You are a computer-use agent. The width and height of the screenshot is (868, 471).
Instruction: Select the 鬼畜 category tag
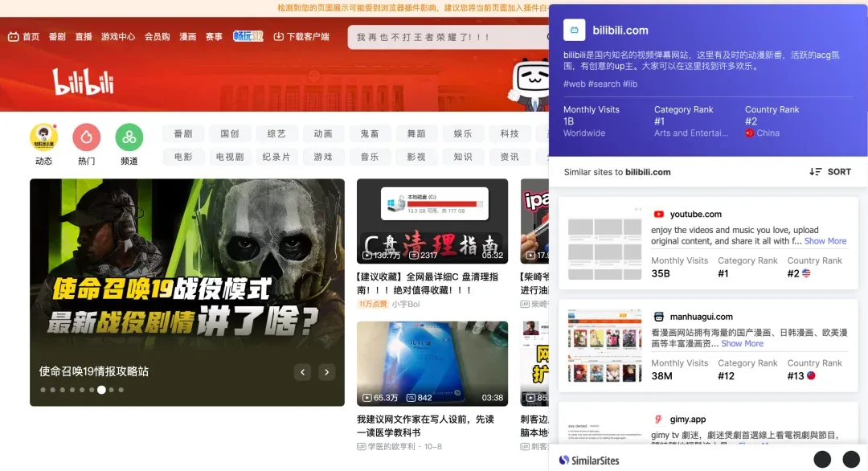pyautogui.click(x=369, y=134)
